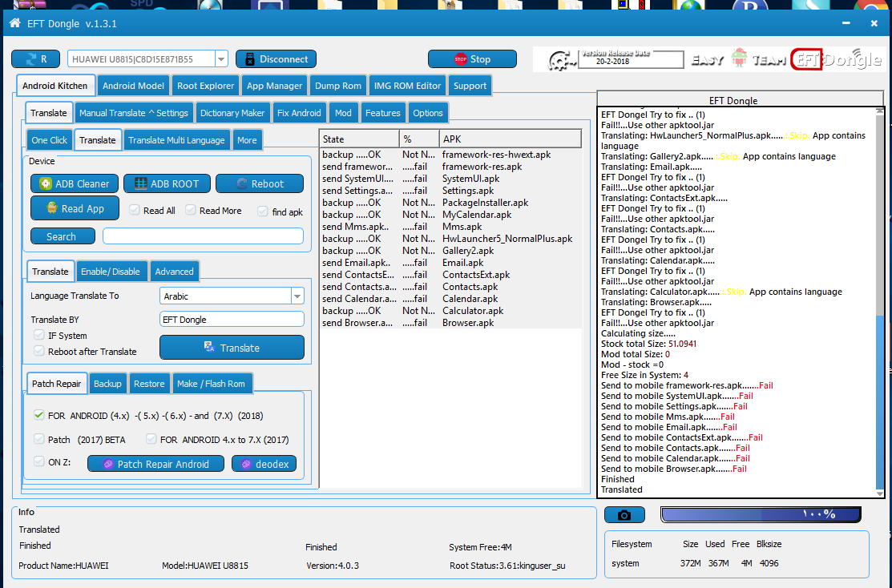The height and width of the screenshot is (588, 892).
Task: Toggle Patch (2017) BETA checkbox
Action: [39, 438]
